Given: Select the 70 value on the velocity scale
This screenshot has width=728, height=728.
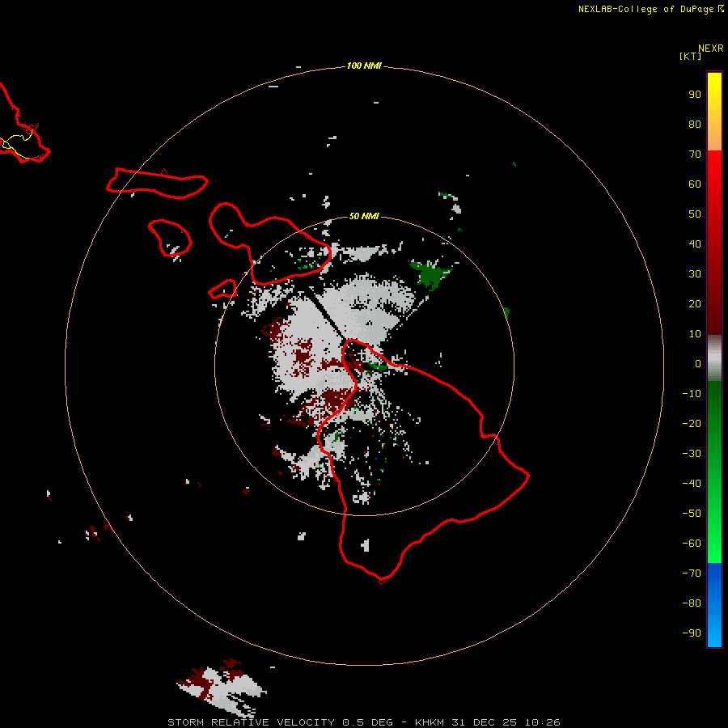Looking at the screenshot, I should tap(695, 154).
